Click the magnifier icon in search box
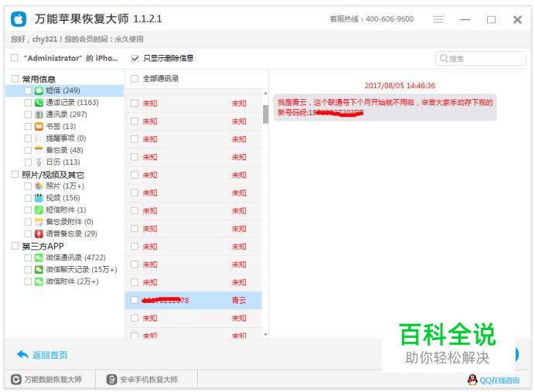The image size is (535, 392). [x=443, y=58]
